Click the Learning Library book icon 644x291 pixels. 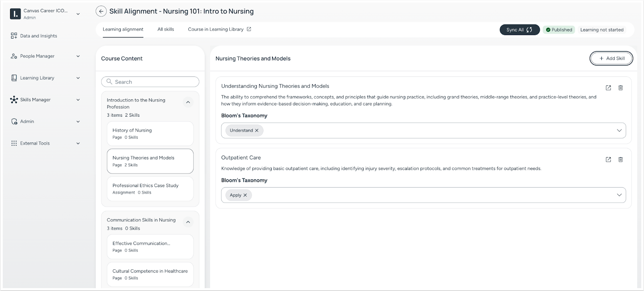point(14,78)
